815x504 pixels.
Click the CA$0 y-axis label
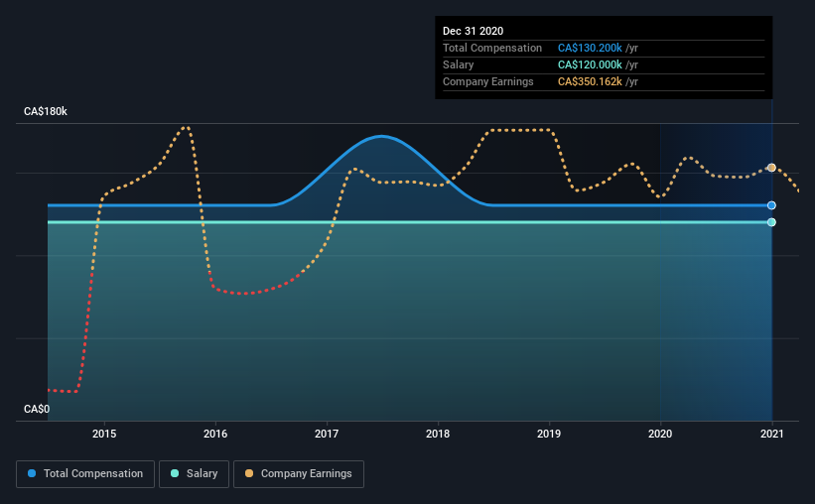coord(37,410)
